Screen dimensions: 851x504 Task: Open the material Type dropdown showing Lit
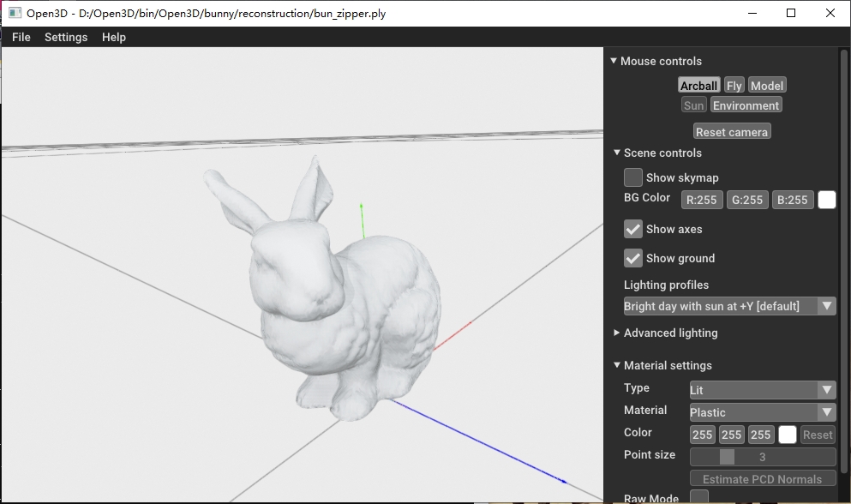(x=763, y=389)
